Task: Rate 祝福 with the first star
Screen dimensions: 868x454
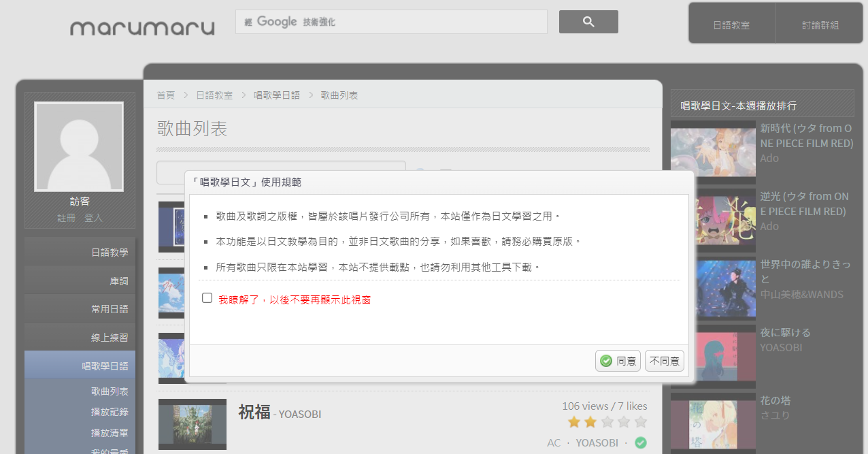Action: pos(574,422)
